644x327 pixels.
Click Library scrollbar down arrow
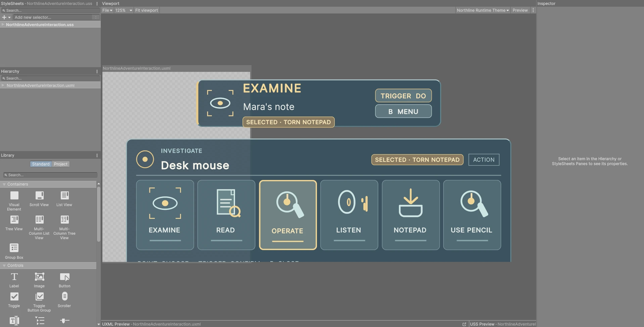click(98, 324)
